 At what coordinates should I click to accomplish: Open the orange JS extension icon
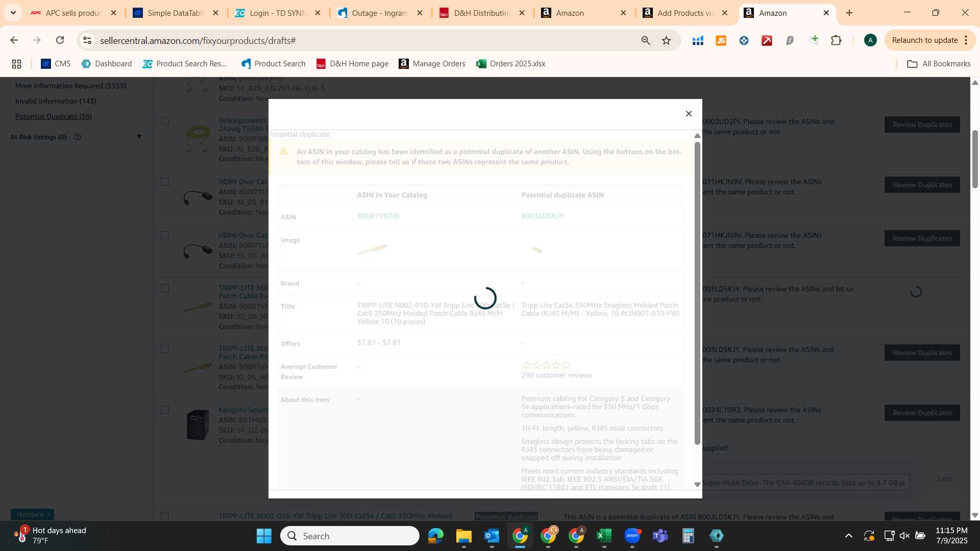point(721,40)
